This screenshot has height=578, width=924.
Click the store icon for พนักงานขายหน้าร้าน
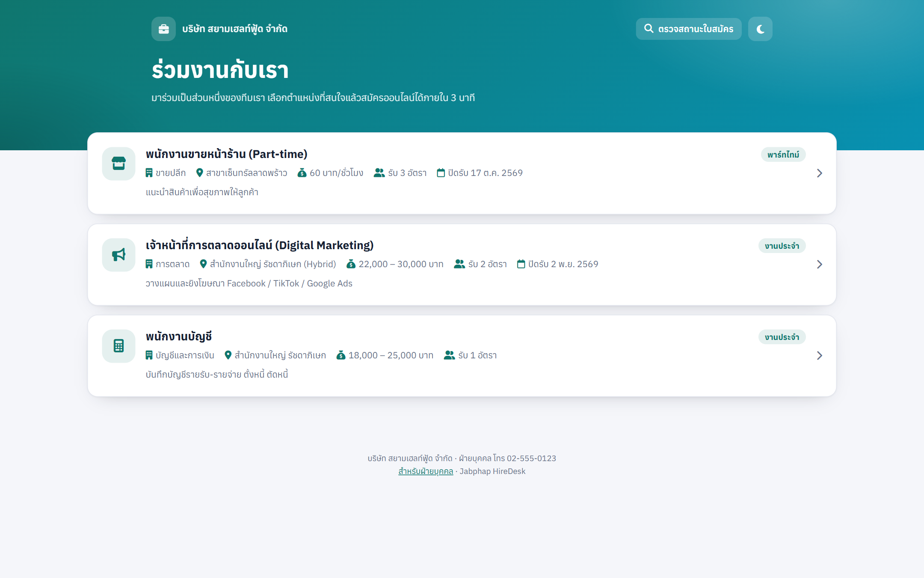tap(118, 164)
